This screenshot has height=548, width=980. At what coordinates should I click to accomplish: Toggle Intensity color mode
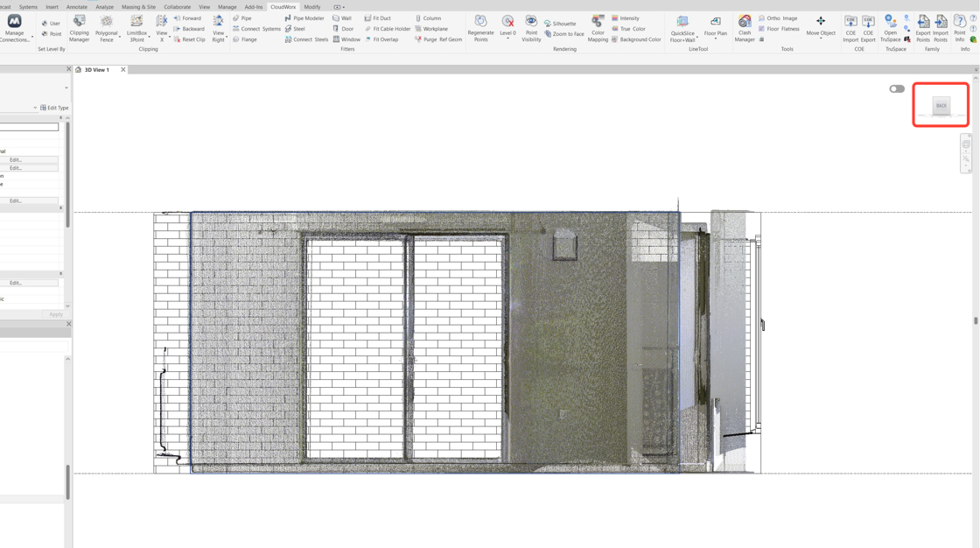pos(625,18)
